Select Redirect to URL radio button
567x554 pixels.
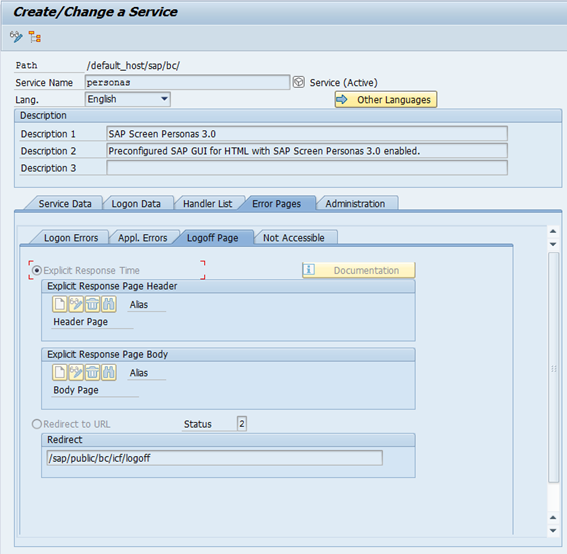coord(37,424)
